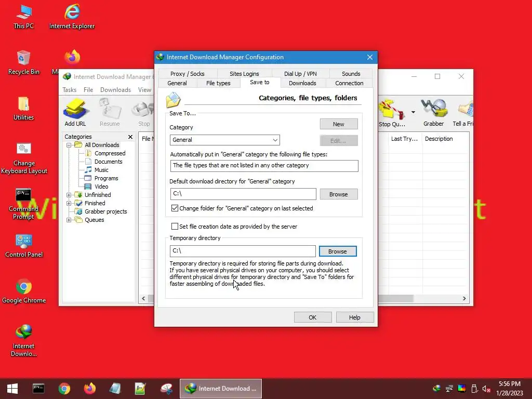Toggle Change folder for General category checkbox
The width and height of the screenshot is (532, 399).
pyautogui.click(x=175, y=208)
